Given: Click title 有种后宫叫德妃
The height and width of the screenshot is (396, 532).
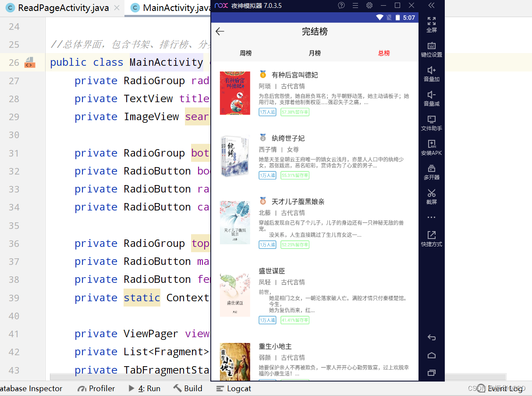Looking at the screenshot, I should click(294, 75).
